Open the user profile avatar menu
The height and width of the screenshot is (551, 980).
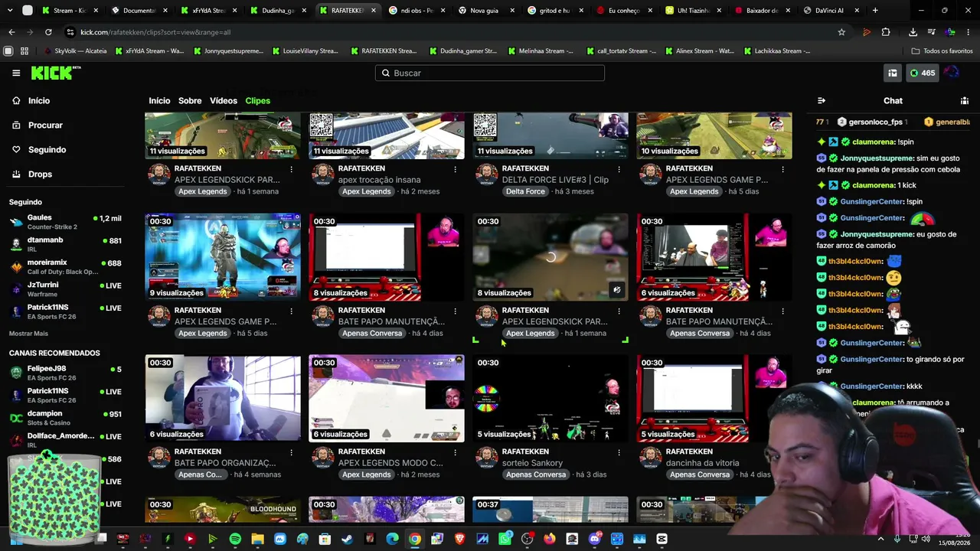[x=952, y=73]
